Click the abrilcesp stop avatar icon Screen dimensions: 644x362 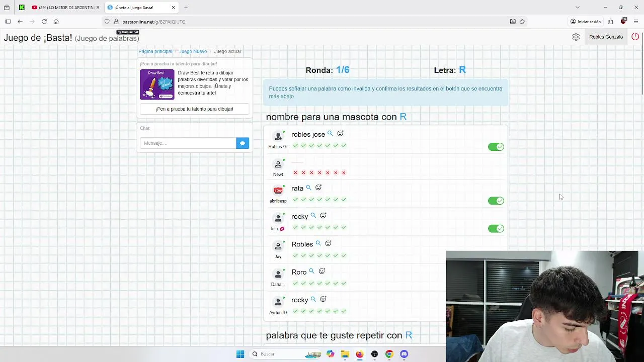pyautogui.click(x=278, y=190)
